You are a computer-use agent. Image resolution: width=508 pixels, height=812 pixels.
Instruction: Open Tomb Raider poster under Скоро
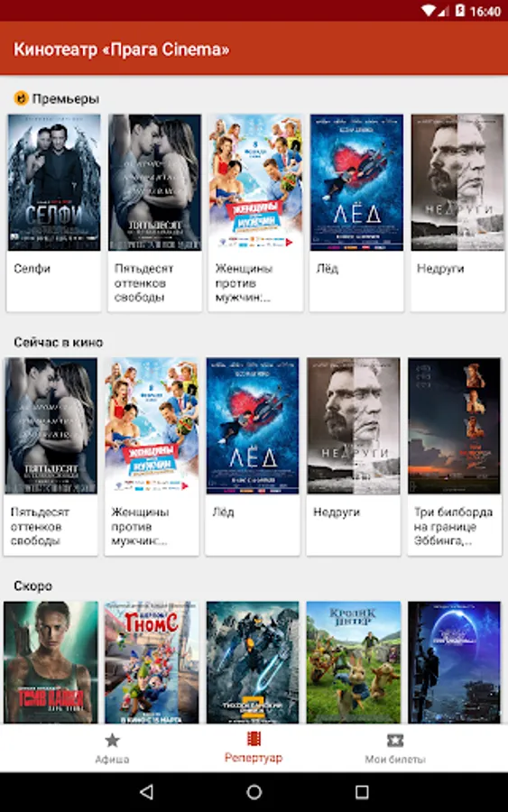click(x=51, y=662)
